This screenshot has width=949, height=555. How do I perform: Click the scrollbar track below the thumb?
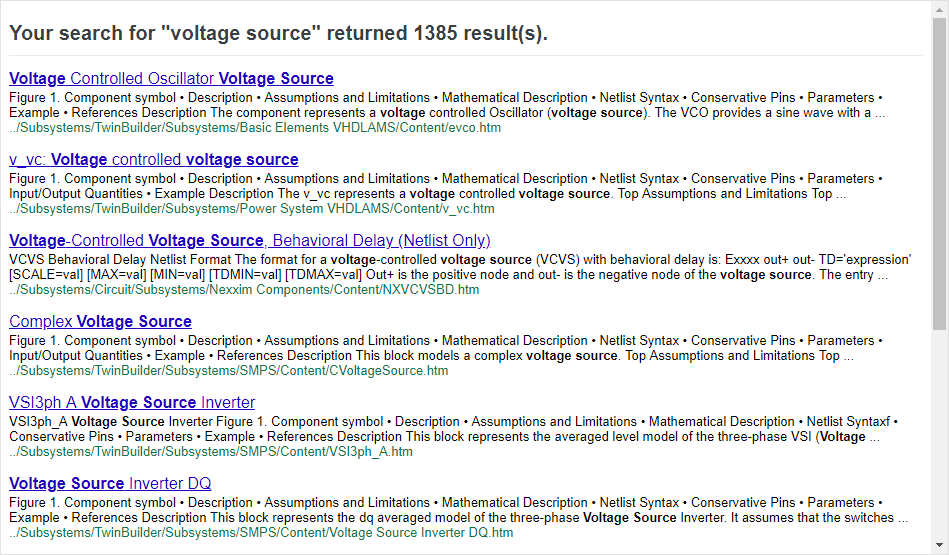pos(939,433)
